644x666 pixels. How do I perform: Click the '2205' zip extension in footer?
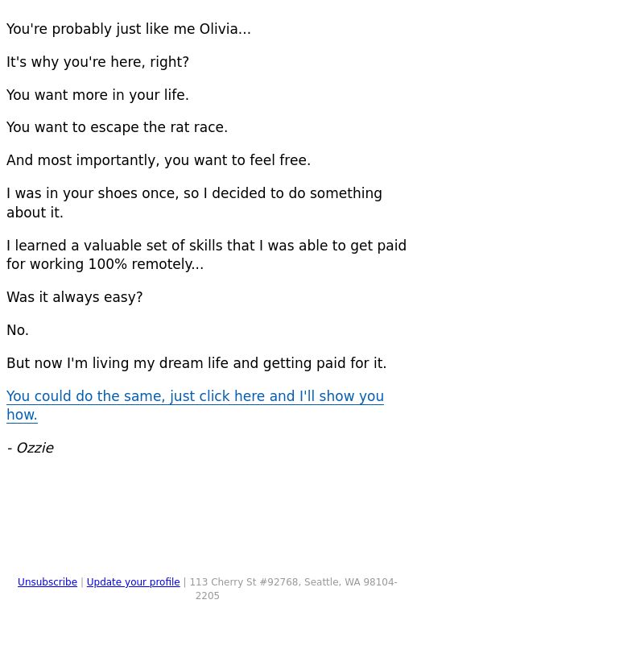coord(207,596)
